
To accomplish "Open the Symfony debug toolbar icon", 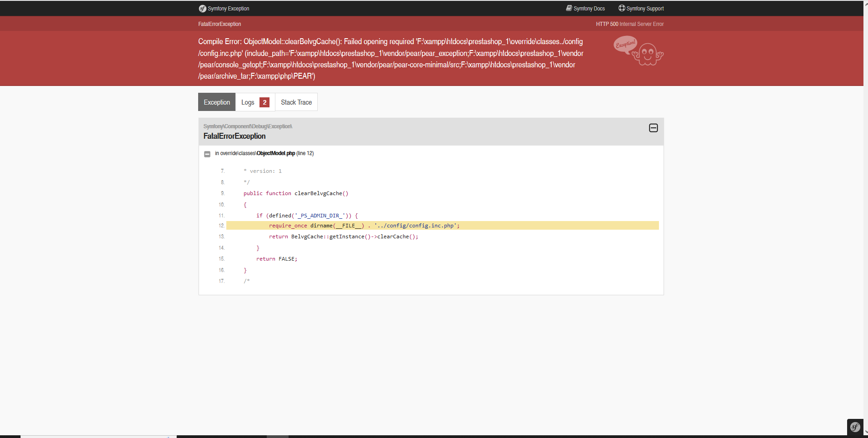I will coord(855,427).
